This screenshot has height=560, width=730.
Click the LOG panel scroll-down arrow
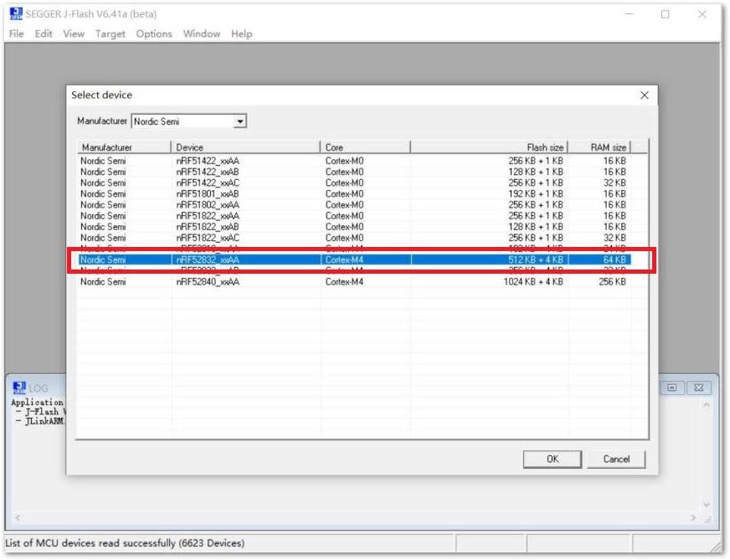point(707,505)
